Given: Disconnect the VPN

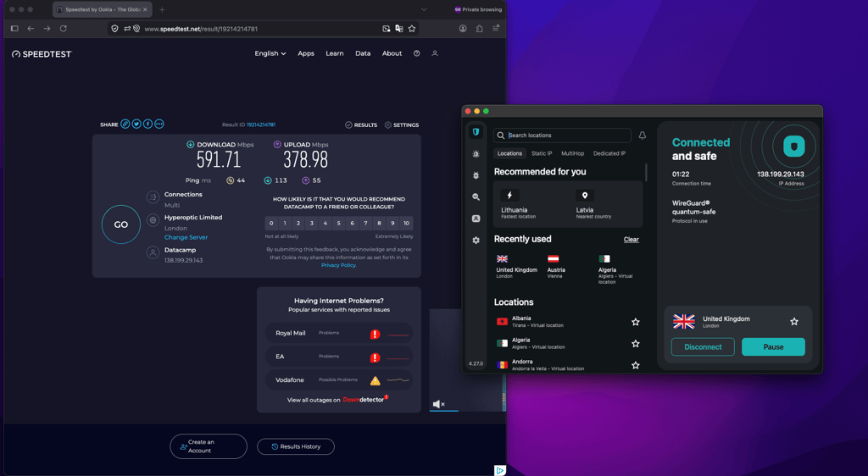Looking at the screenshot, I should (703, 347).
